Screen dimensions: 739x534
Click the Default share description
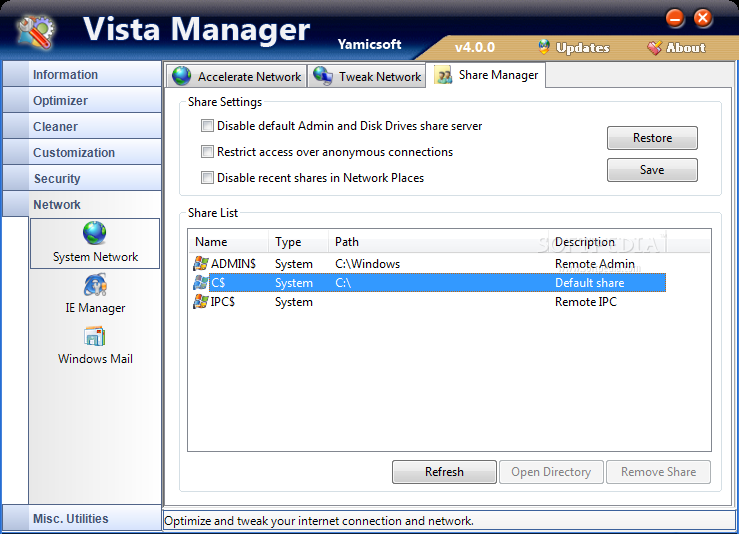pos(590,283)
